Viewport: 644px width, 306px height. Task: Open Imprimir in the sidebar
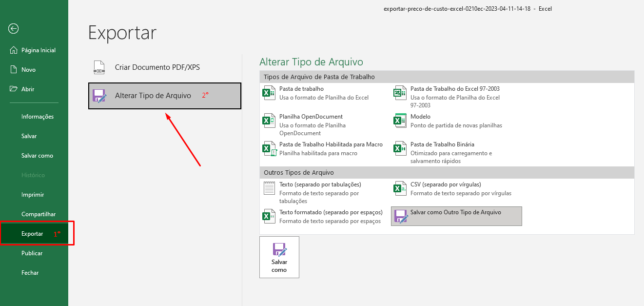pos(33,195)
